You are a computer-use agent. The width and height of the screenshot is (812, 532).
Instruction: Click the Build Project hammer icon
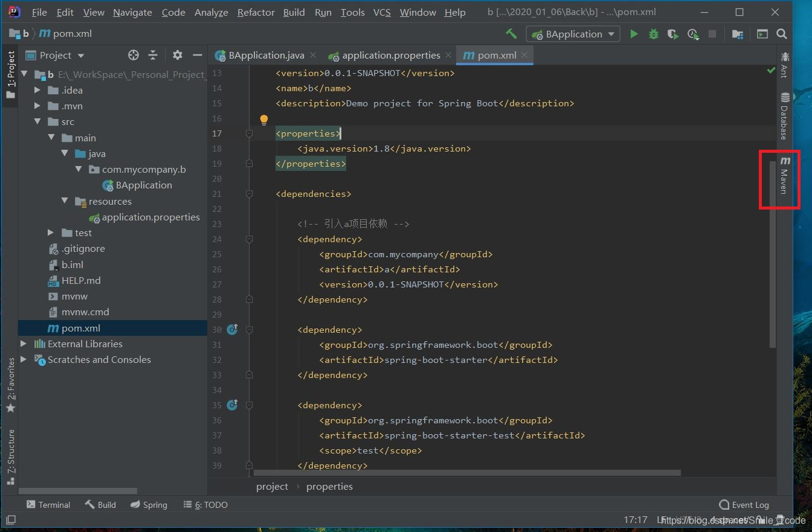(x=511, y=34)
